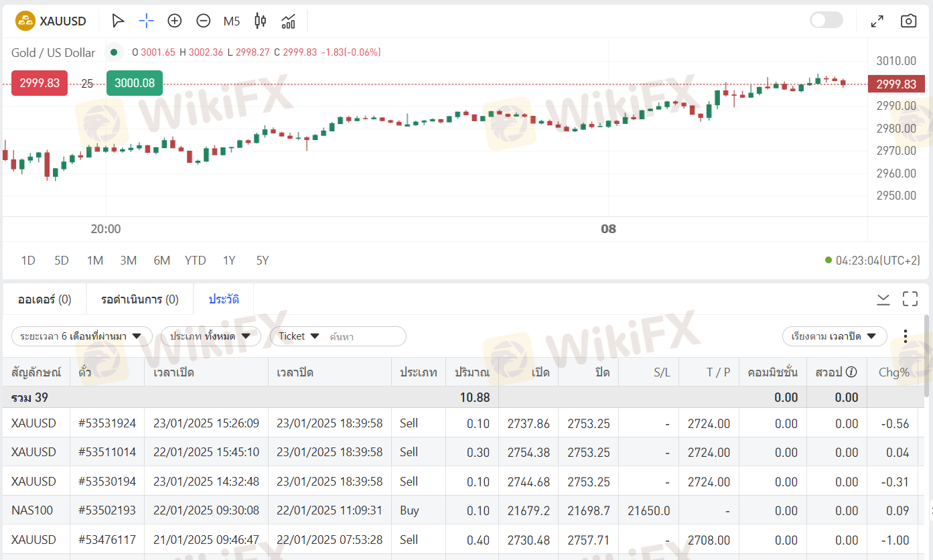Image resolution: width=933 pixels, height=560 pixels.
Task: Open the candlestick chart type selector
Action: point(261,21)
